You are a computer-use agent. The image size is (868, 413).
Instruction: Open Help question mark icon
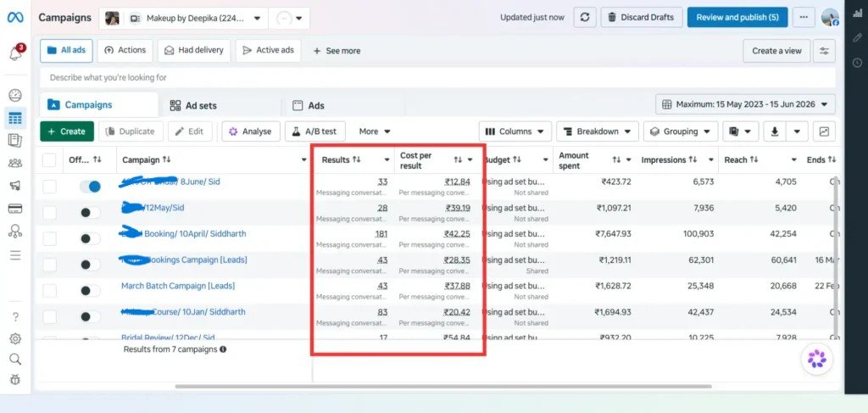pyautogui.click(x=15, y=316)
